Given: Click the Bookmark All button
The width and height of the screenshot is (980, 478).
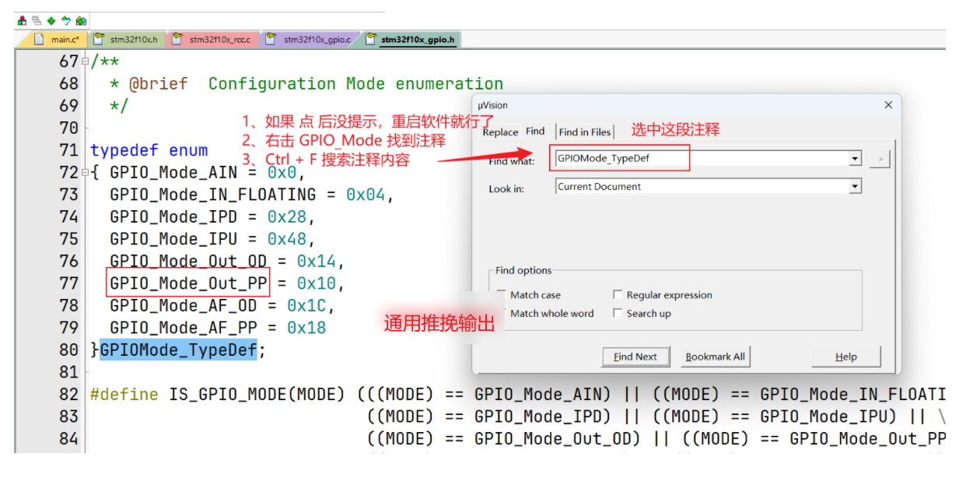Looking at the screenshot, I should [x=715, y=357].
